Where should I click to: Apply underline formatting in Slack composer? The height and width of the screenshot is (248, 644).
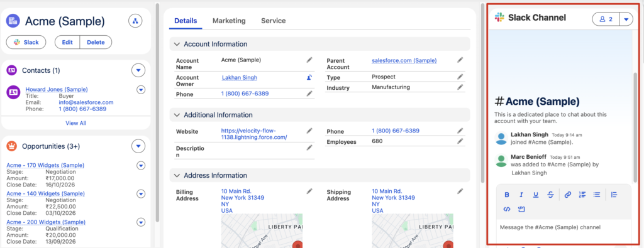click(536, 195)
